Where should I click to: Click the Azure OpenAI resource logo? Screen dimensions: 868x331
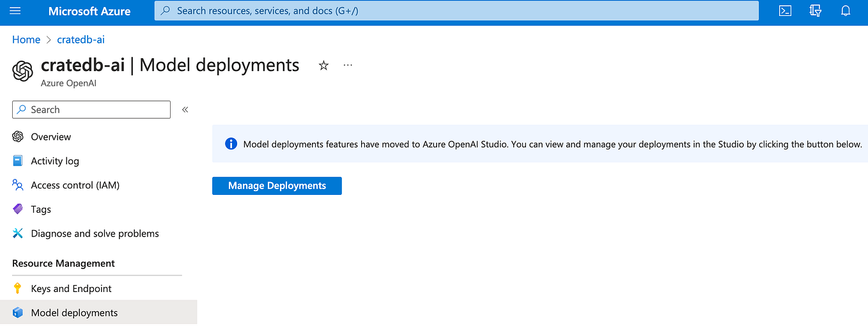(22, 71)
